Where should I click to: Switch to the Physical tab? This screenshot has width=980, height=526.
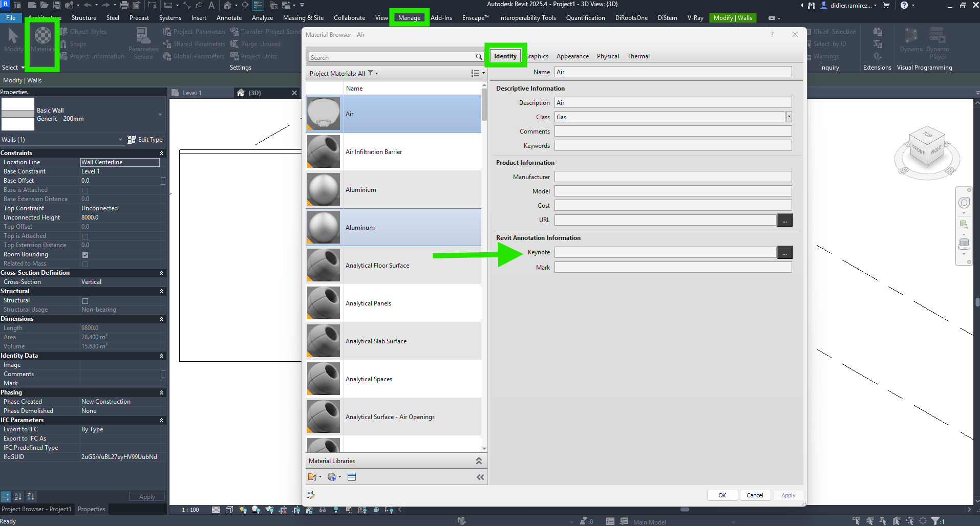coord(608,56)
